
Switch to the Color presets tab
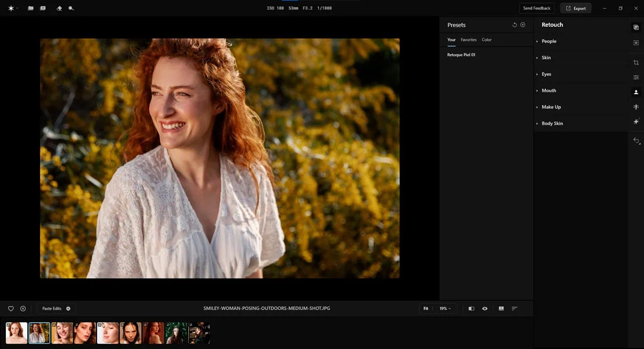(x=487, y=40)
